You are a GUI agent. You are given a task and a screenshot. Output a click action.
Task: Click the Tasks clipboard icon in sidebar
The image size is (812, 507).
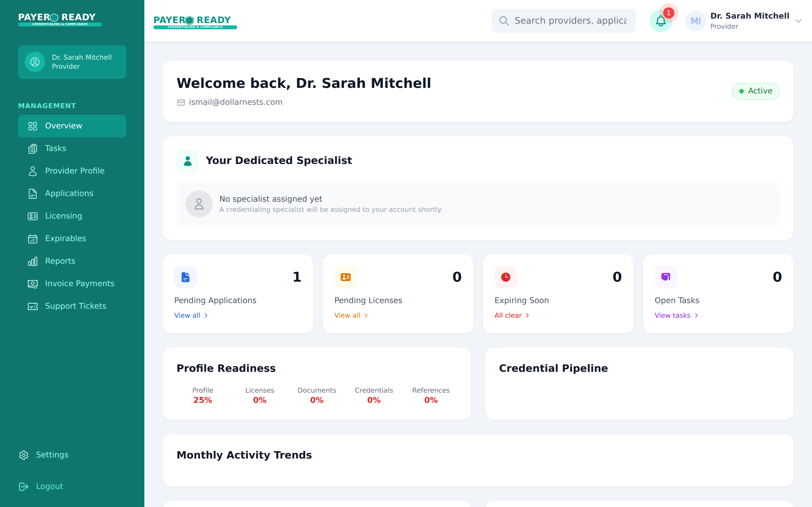coord(32,148)
